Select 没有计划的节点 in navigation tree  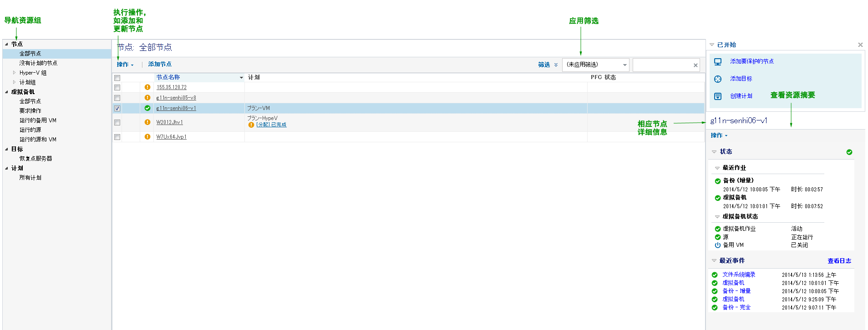(38, 63)
